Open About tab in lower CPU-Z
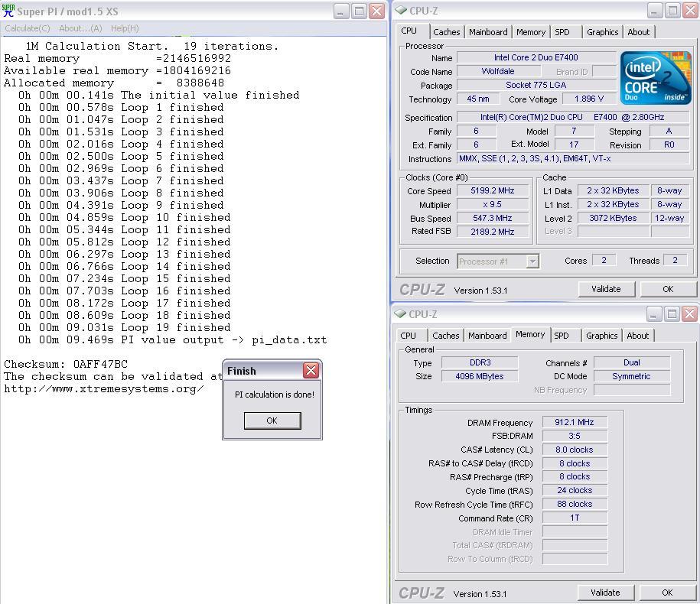700x604 pixels. [x=637, y=336]
